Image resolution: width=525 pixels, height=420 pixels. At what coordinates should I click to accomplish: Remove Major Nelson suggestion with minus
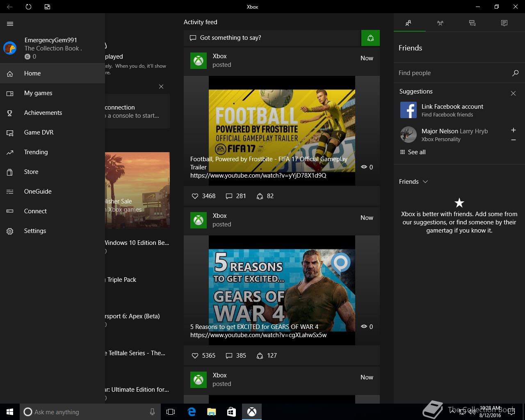513,140
